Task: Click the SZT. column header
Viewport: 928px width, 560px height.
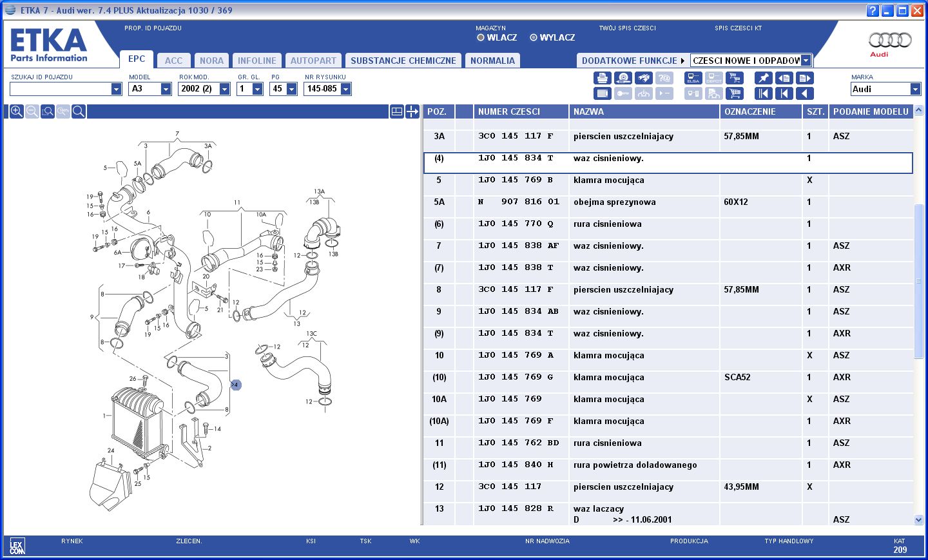Action: point(816,111)
